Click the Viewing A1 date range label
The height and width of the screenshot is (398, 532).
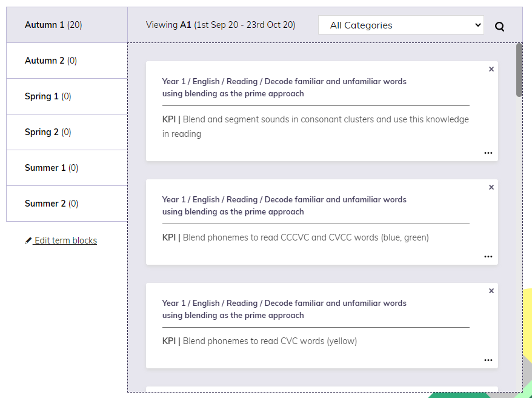point(221,25)
